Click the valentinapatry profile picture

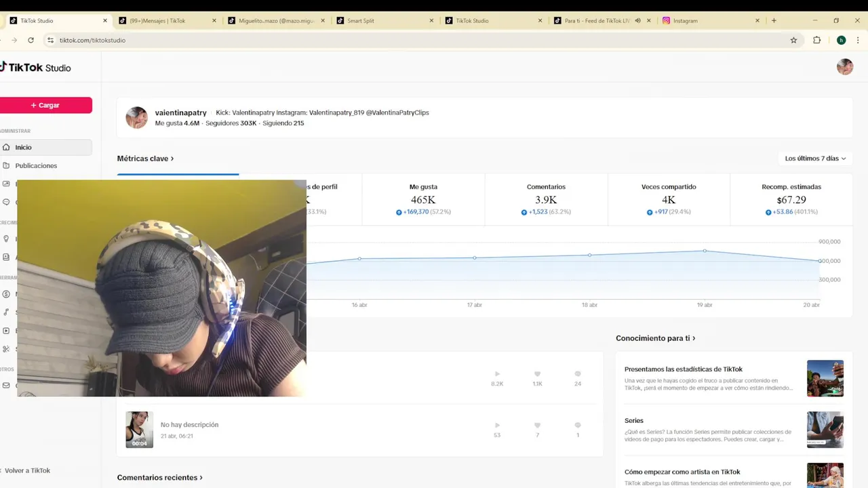point(137,117)
